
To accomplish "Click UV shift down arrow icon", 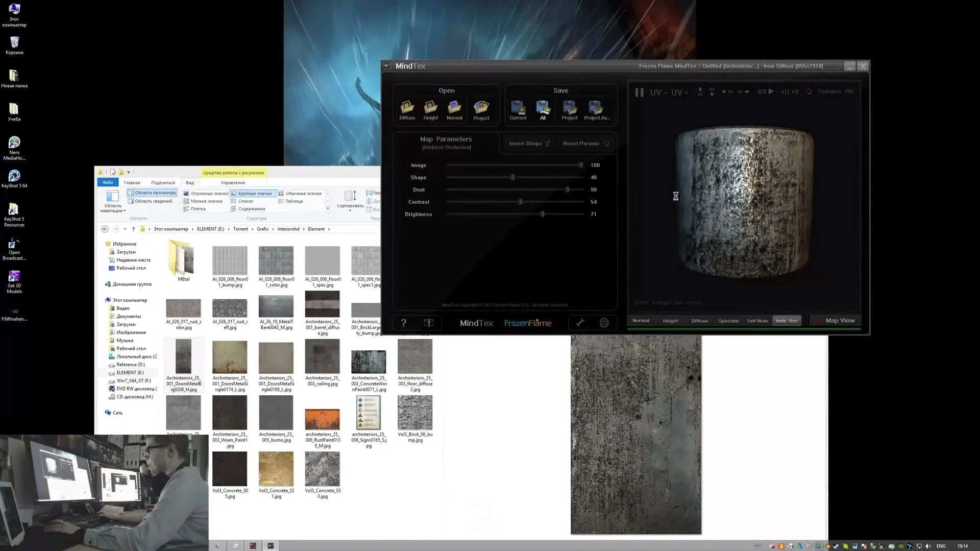I will [x=712, y=91].
